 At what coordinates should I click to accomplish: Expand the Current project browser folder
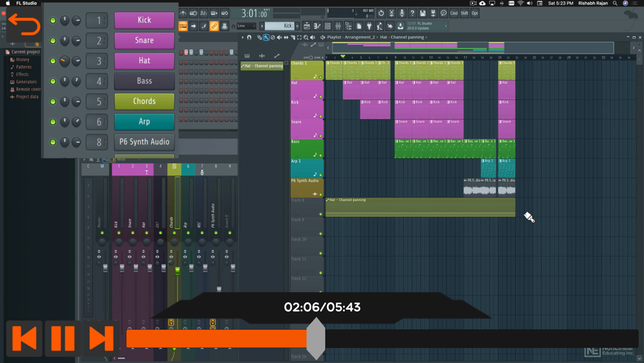pyautogui.click(x=23, y=52)
